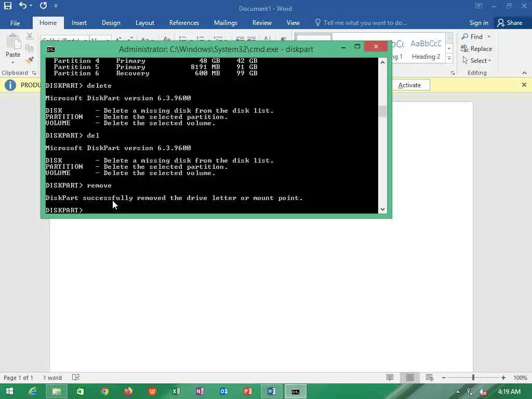
Task: Launch Internet Explorer from taskbar
Action: pos(33,391)
